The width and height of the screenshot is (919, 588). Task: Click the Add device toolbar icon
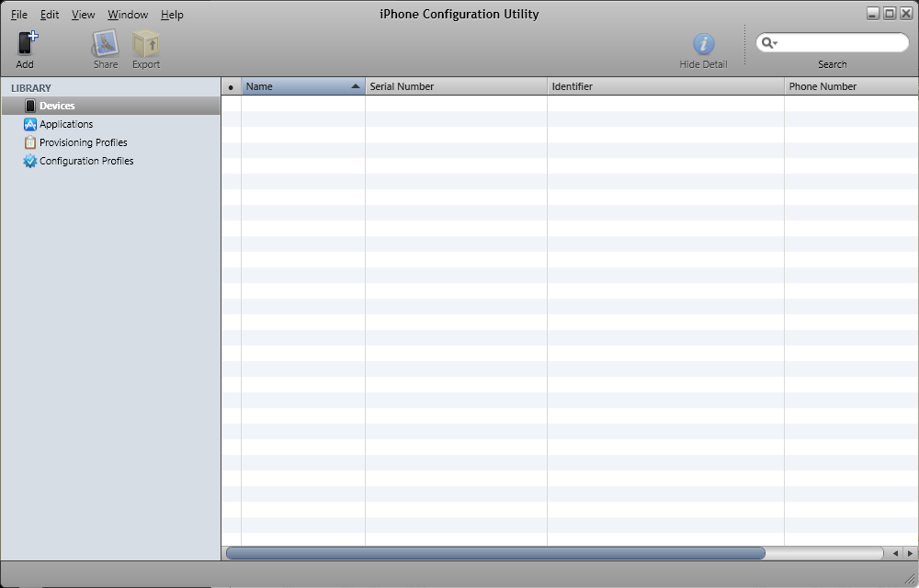(26, 43)
